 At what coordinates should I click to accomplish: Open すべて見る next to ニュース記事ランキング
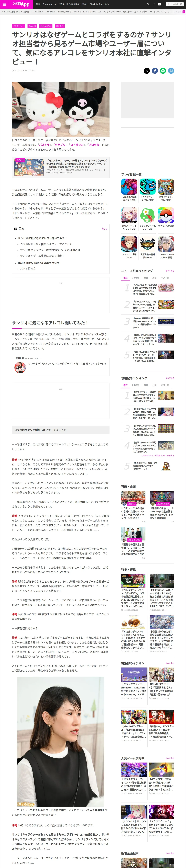click(170, 271)
